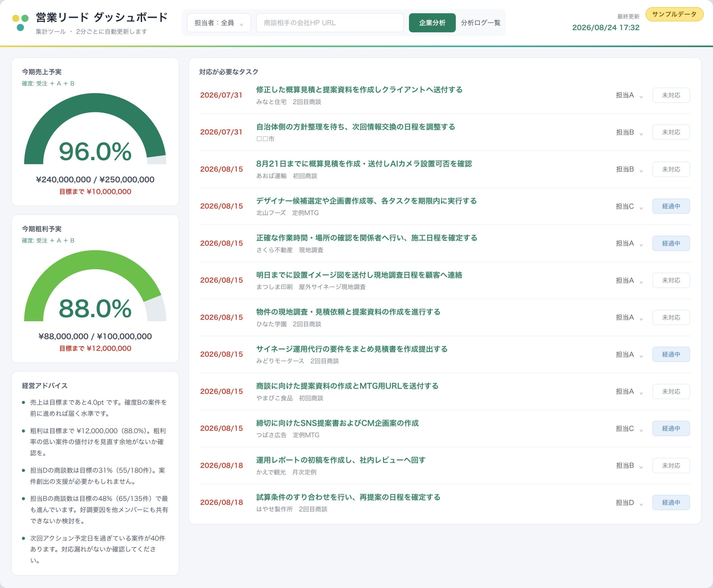Click advice about 担当Dの商談数は目標の31%
Viewport: 713px width, 588px height.
[97, 476]
